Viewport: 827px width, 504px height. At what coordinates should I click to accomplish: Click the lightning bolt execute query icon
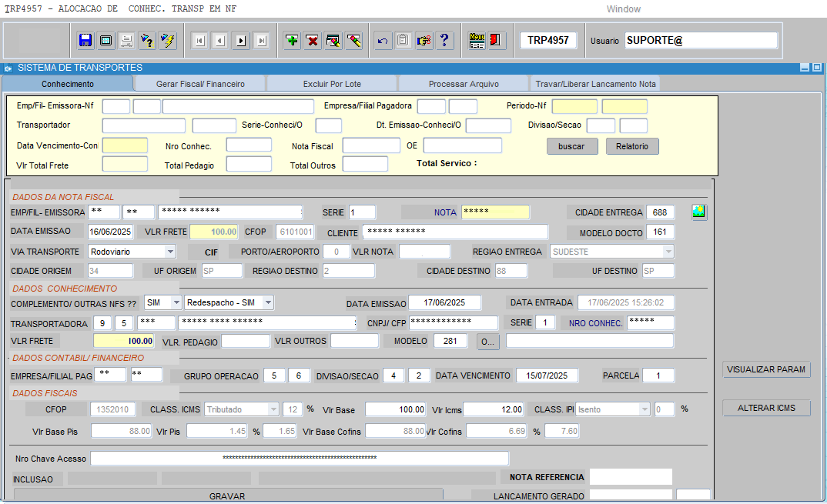[168, 41]
